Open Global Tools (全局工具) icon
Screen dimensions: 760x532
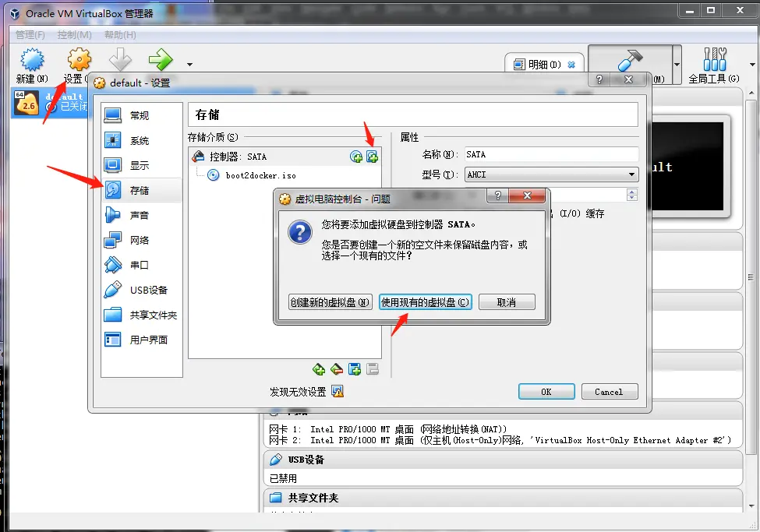(x=715, y=60)
